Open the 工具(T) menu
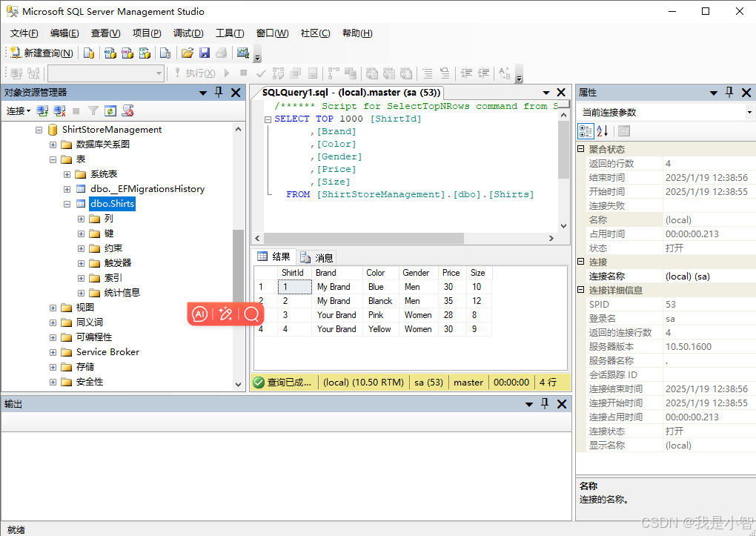756x536 pixels. click(x=230, y=33)
